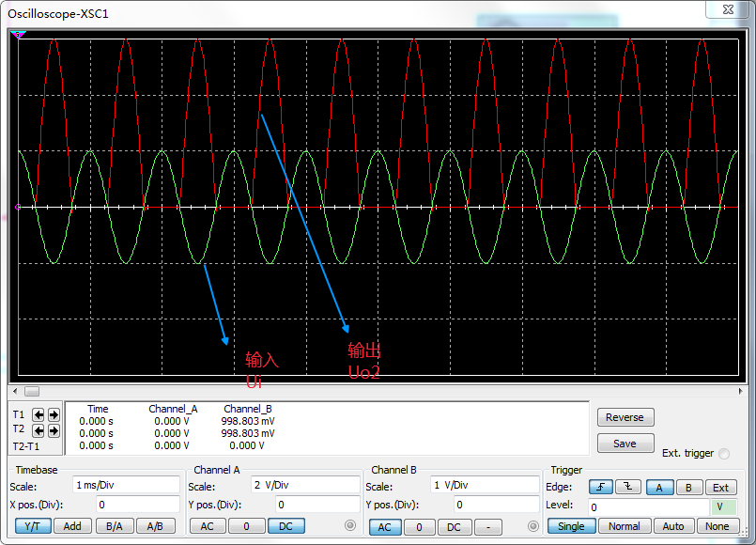Click the Channel B minus button
This screenshot has height=545, width=756.
click(487, 526)
